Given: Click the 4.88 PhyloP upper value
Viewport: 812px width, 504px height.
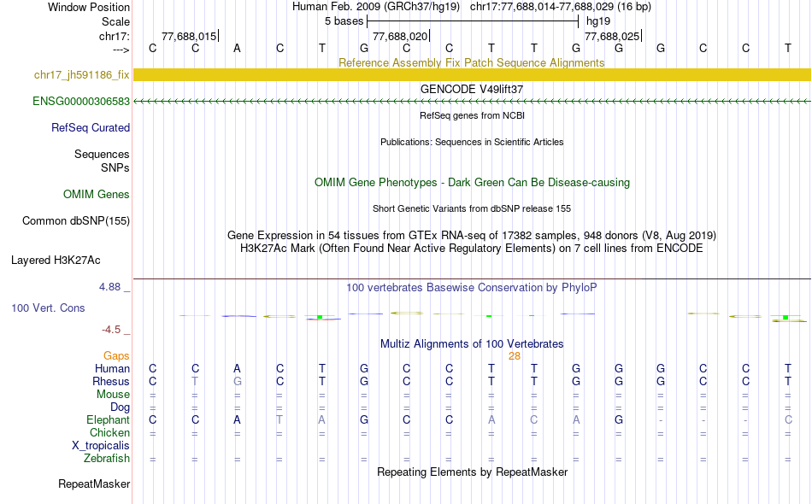Looking at the screenshot, I should click(109, 287).
